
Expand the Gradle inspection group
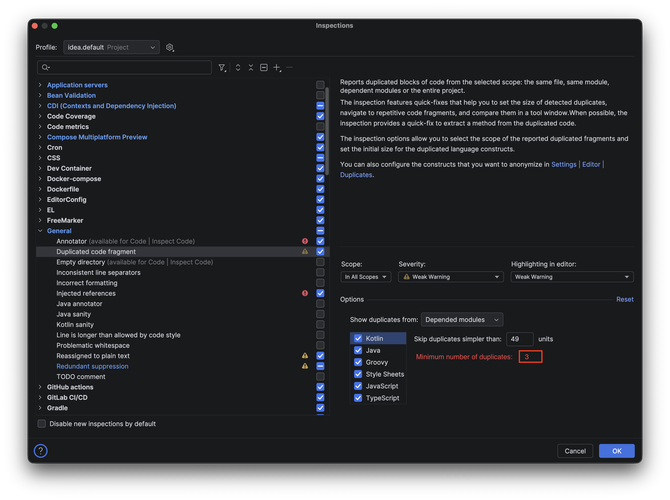[40, 408]
